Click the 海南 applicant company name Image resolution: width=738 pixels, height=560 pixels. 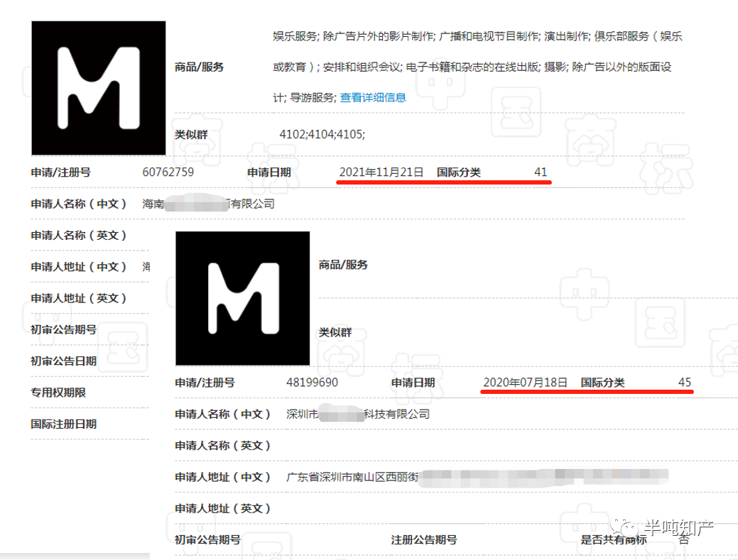pos(209,204)
